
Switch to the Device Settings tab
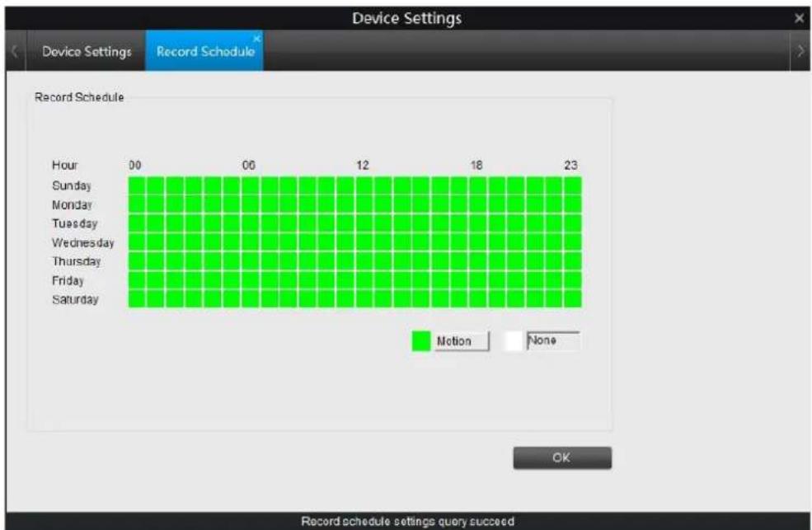[x=87, y=51]
